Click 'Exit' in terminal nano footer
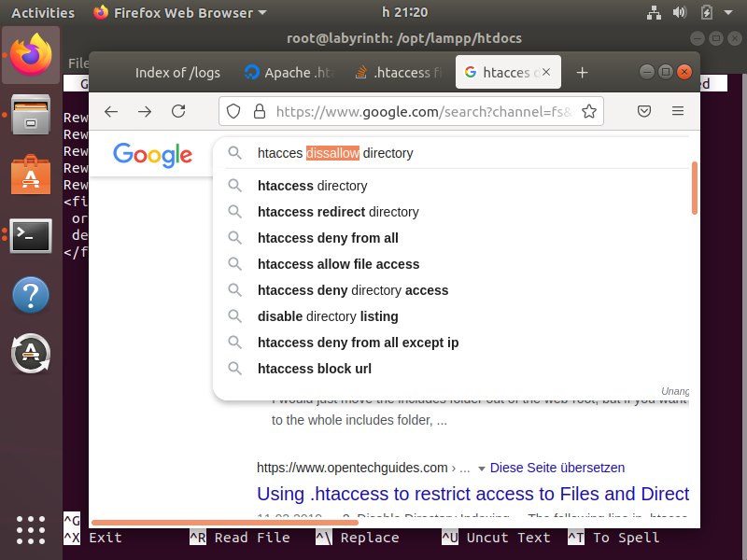 (106, 538)
